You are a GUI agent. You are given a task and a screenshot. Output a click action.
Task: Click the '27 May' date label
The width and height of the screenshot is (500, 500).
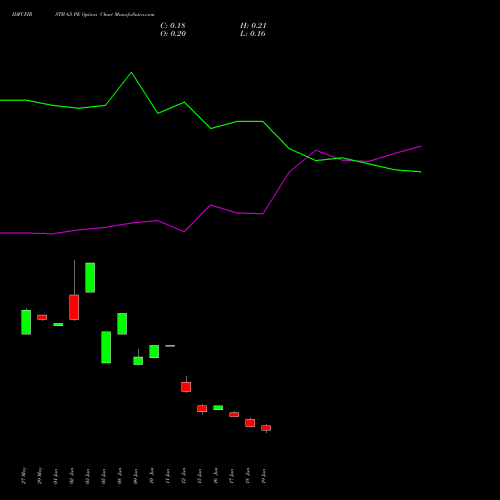tap(24, 476)
